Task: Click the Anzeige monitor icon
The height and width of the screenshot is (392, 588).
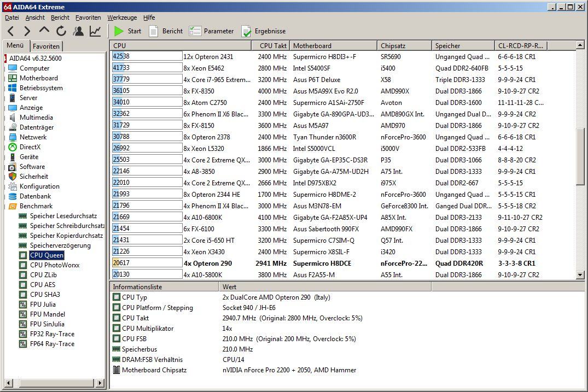Action: (13, 108)
